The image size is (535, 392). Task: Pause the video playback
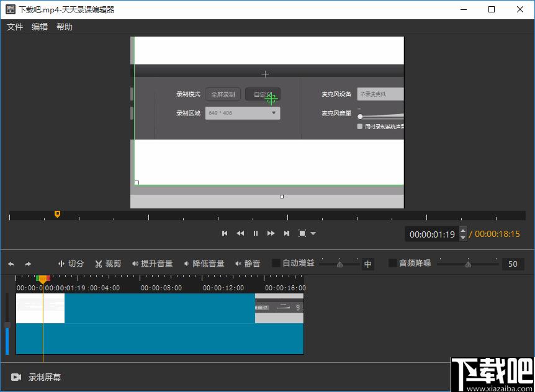point(256,233)
